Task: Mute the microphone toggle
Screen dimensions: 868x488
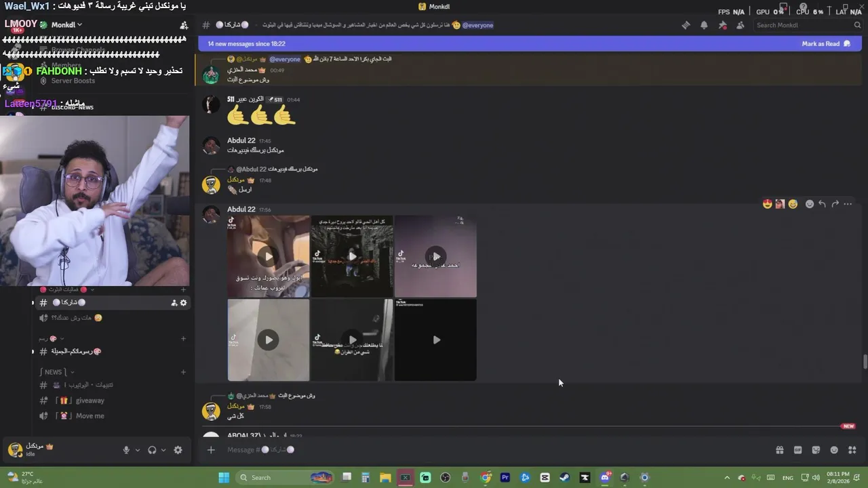Action: tap(126, 450)
